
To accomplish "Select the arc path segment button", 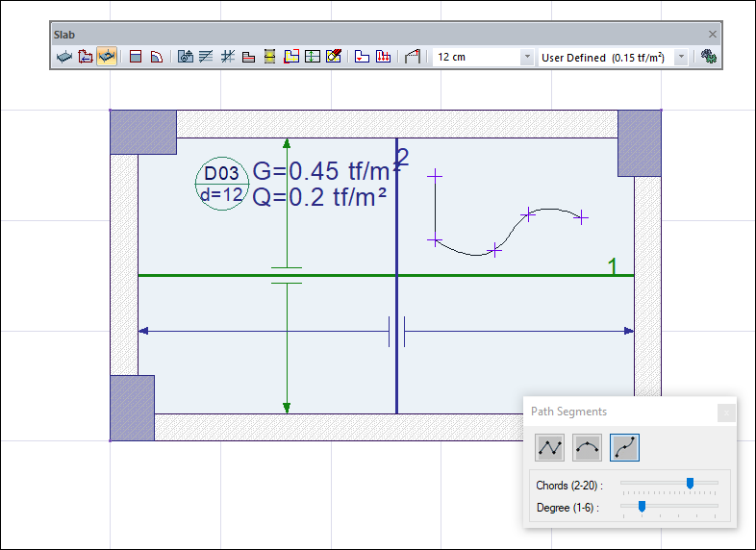I will pyautogui.click(x=588, y=446).
